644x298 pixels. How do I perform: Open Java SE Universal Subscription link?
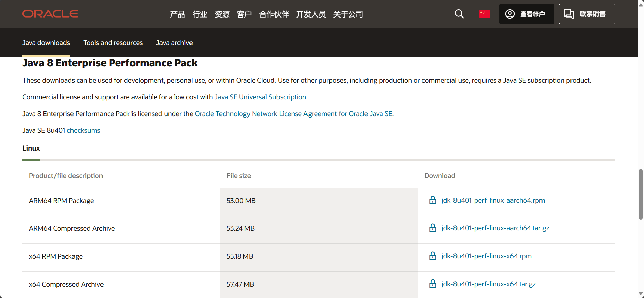click(x=260, y=97)
